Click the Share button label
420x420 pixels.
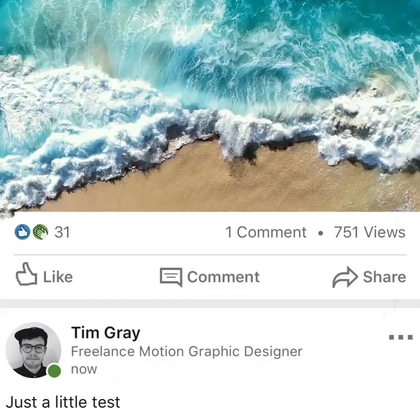(x=385, y=277)
